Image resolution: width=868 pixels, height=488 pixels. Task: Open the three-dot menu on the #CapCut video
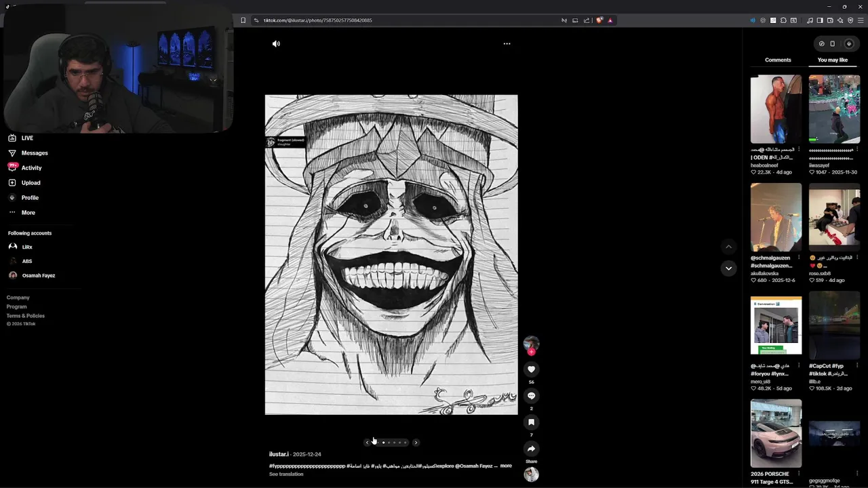857,366
